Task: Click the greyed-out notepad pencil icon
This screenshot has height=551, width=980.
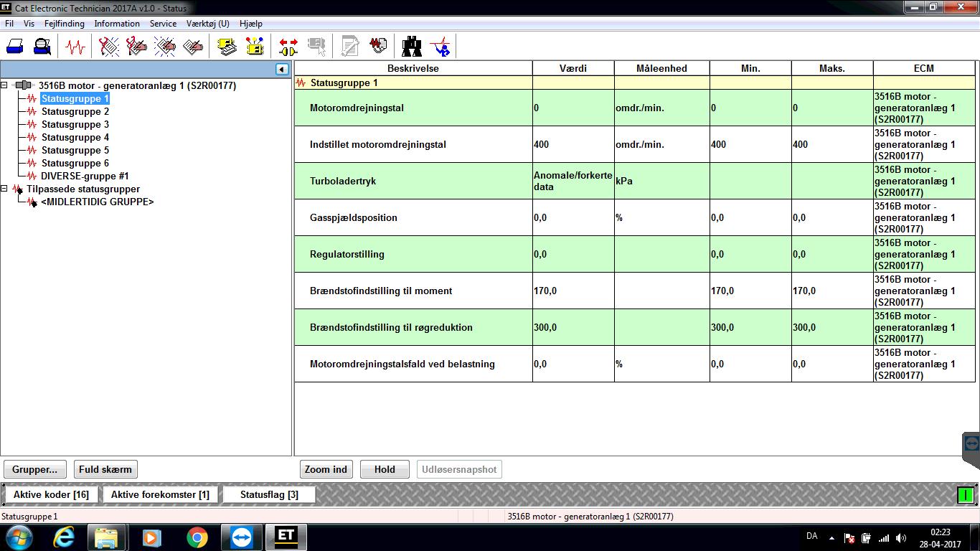Action: point(350,47)
